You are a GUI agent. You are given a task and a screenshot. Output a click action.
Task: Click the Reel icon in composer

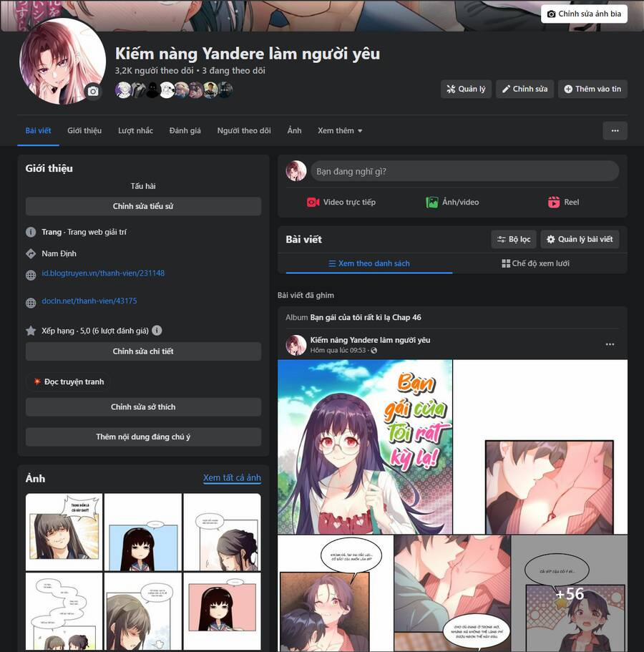coord(554,203)
